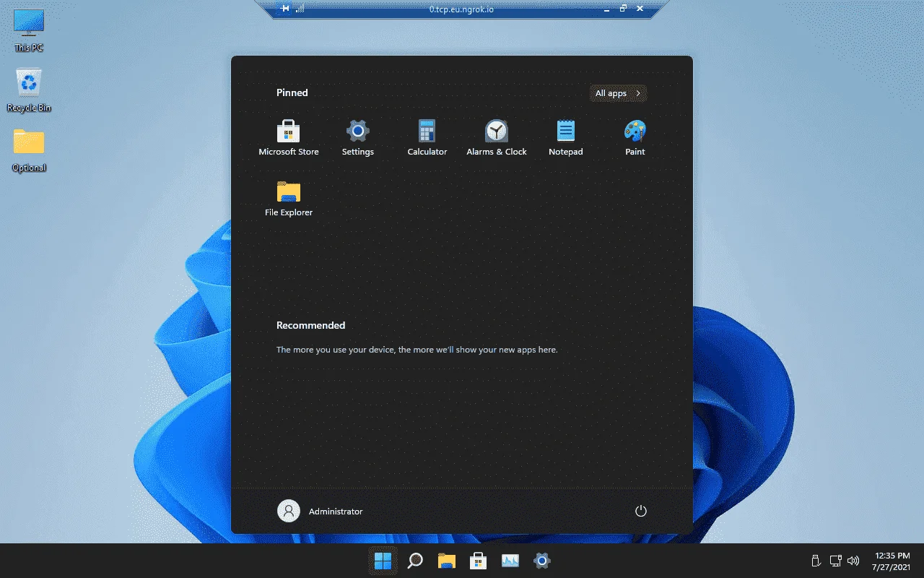This screenshot has width=924, height=578.
Task: Open the Calculator app
Action: [427, 138]
